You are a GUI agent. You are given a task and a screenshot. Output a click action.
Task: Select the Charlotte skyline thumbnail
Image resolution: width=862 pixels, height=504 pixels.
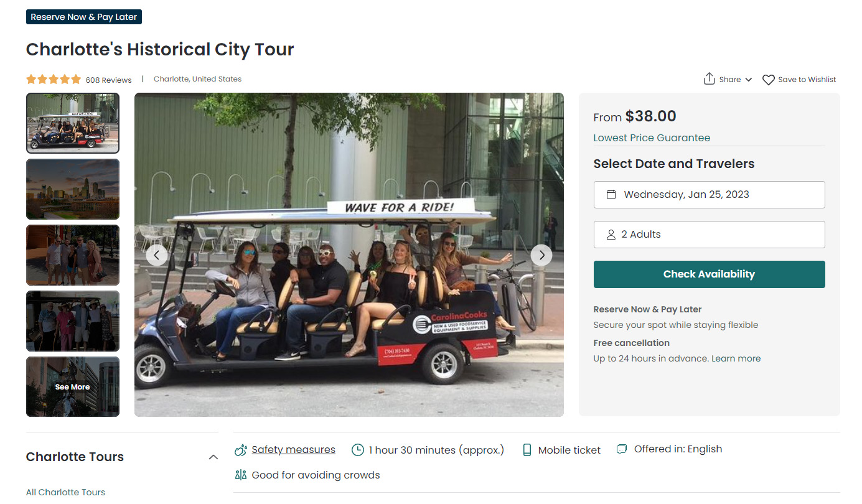pos(72,189)
